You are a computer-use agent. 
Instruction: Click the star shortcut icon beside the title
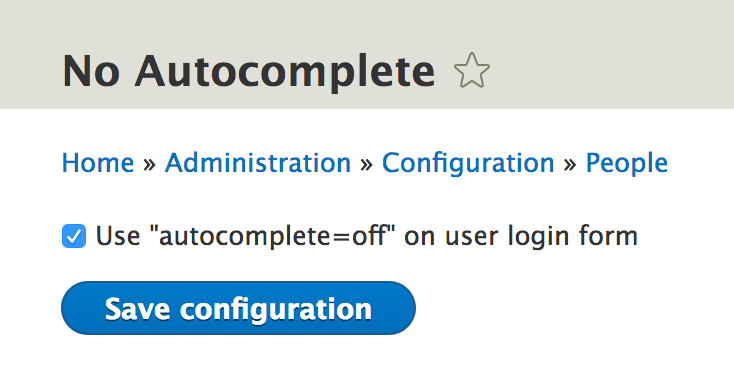(x=471, y=70)
